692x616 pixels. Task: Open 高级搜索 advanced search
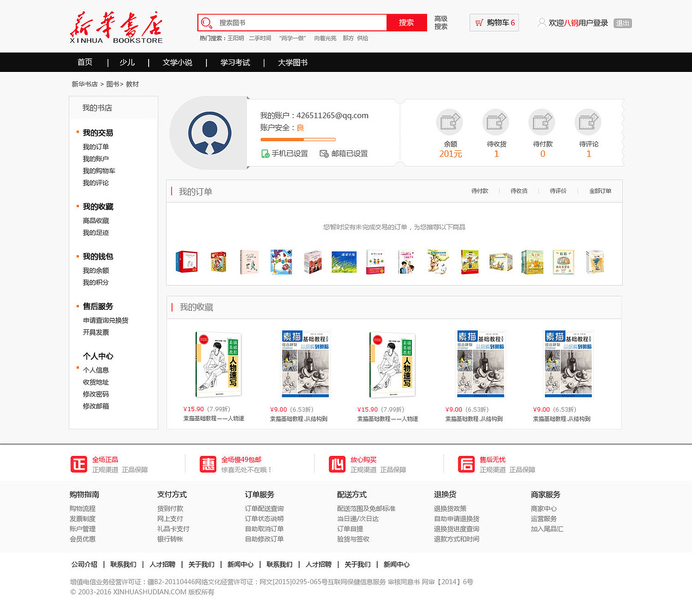pyautogui.click(x=441, y=23)
